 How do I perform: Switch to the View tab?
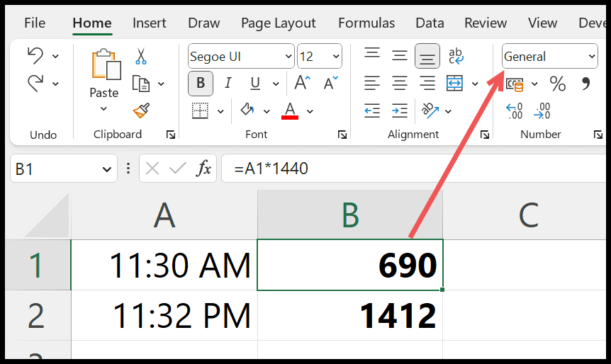click(x=542, y=23)
